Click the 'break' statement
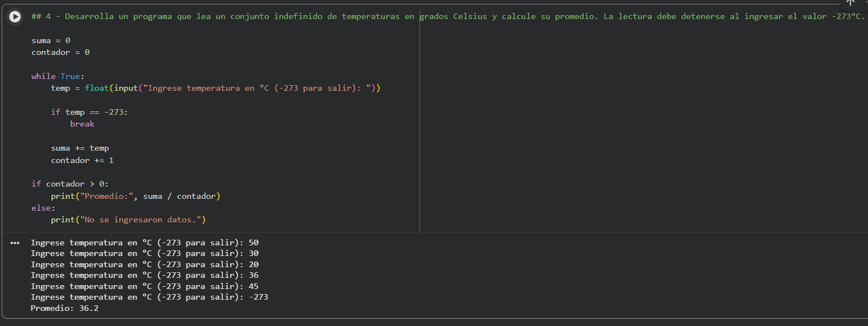Screen dimensions: 868x326 pyautogui.click(x=82, y=124)
